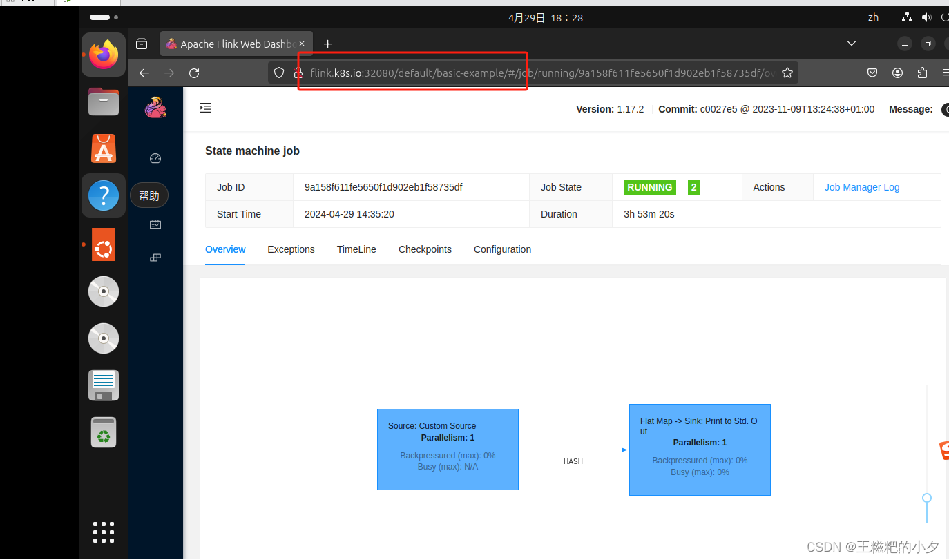Open the Checkpoints tab
The image size is (949, 560).
click(x=425, y=249)
